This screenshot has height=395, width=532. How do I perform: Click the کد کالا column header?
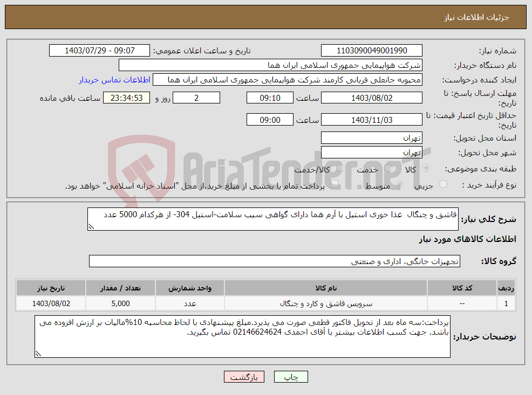click(x=462, y=288)
